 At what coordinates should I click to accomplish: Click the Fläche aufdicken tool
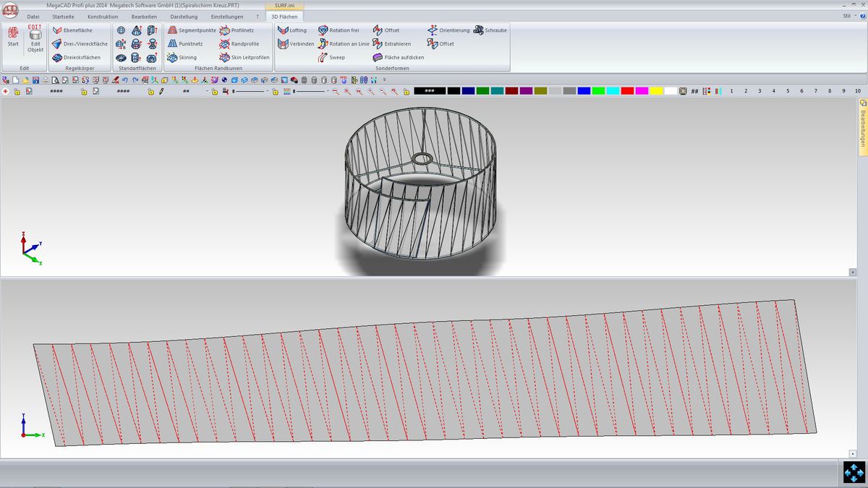pos(398,57)
